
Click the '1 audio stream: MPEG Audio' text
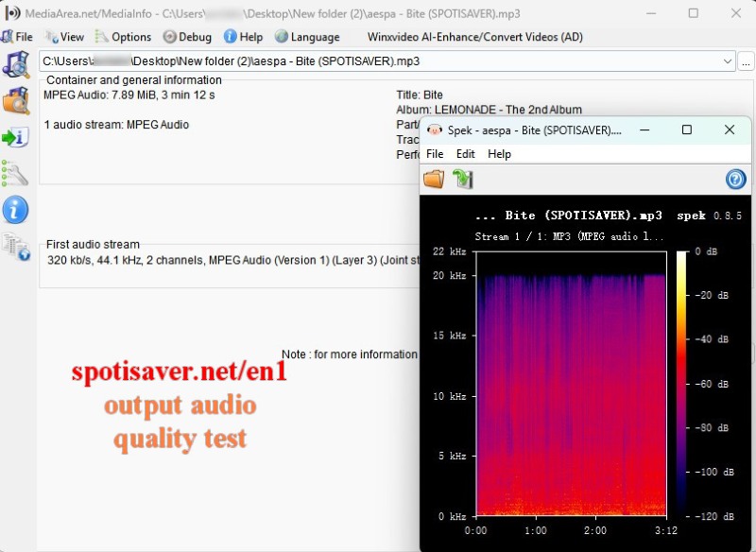pos(116,125)
